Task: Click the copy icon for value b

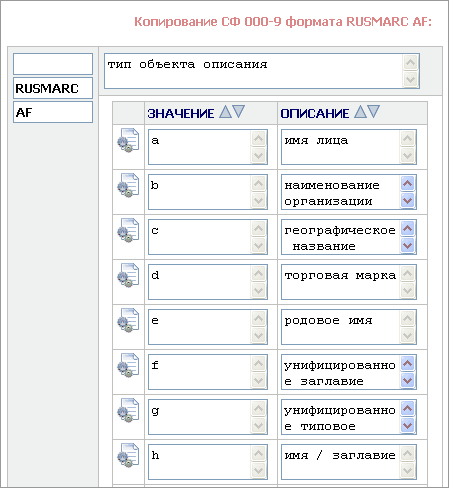Action: tap(128, 185)
